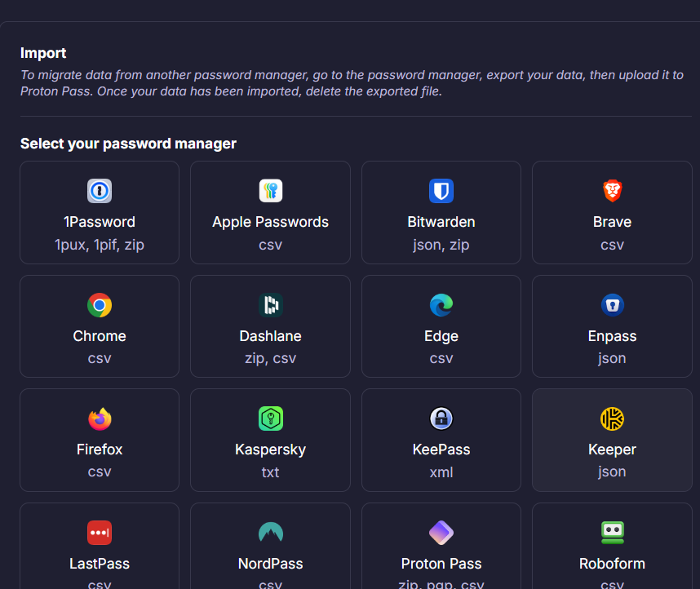The height and width of the screenshot is (589, 700).
Task: Select the NordPass name label
Action: (271, 564)
